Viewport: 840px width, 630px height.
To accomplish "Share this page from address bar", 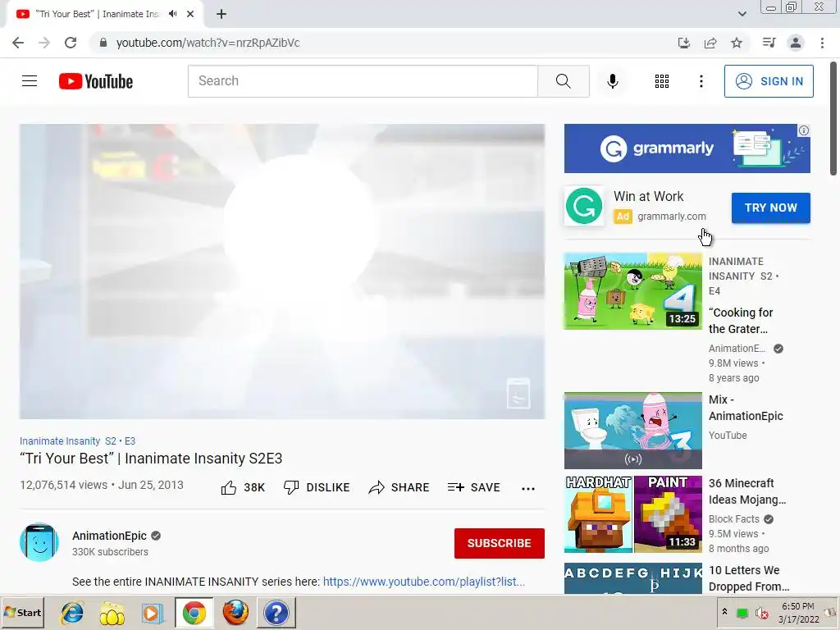I will point(710,43).
